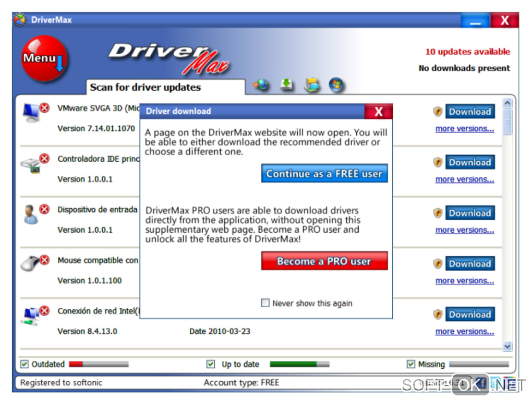532x398 pixels.
Task: Click Date 2010-03-23 text
Action: [x=220, y=332]
